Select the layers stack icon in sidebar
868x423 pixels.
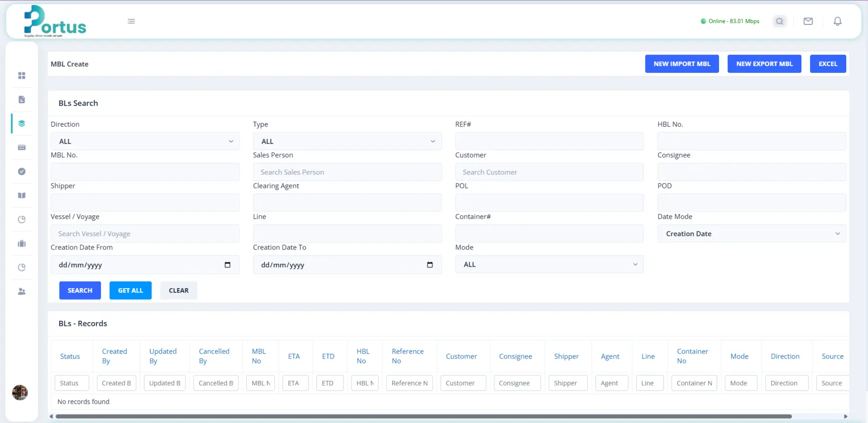[22, 123]
